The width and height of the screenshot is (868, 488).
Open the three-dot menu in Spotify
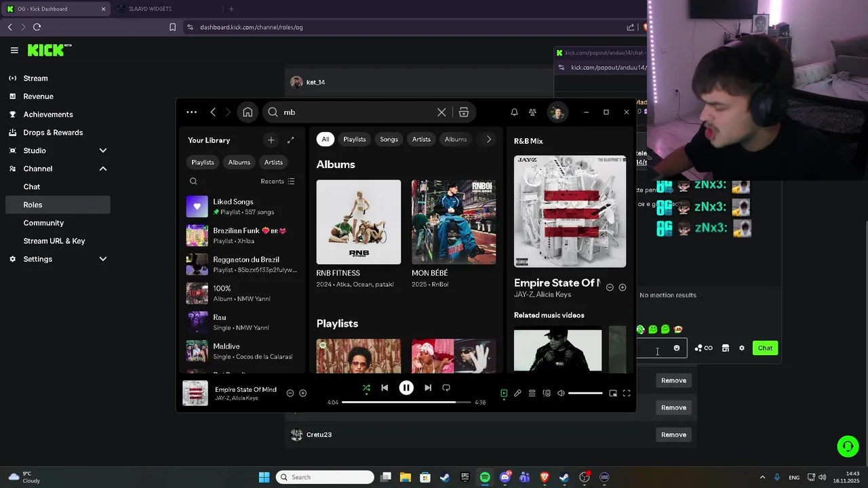192,113
